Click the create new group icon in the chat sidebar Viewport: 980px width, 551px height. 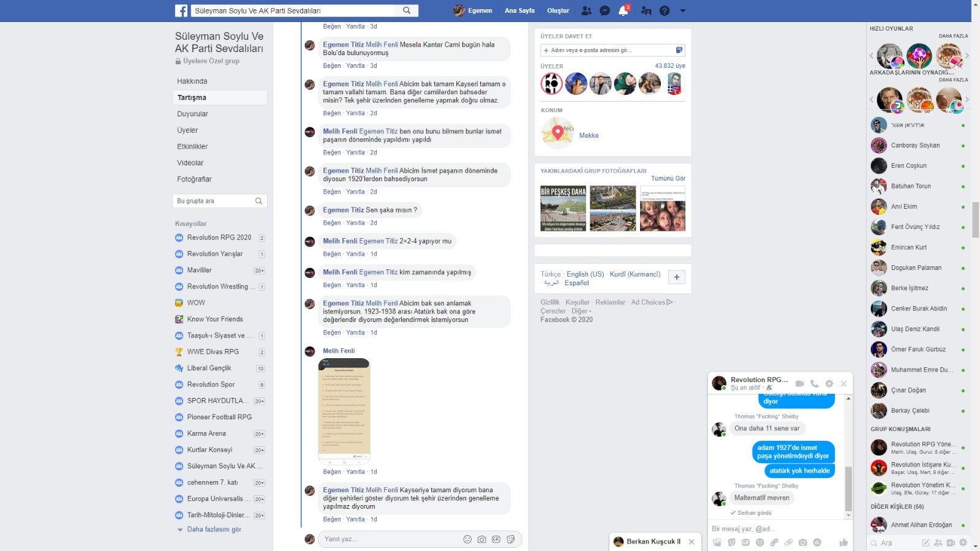click(x=938, y=543)
